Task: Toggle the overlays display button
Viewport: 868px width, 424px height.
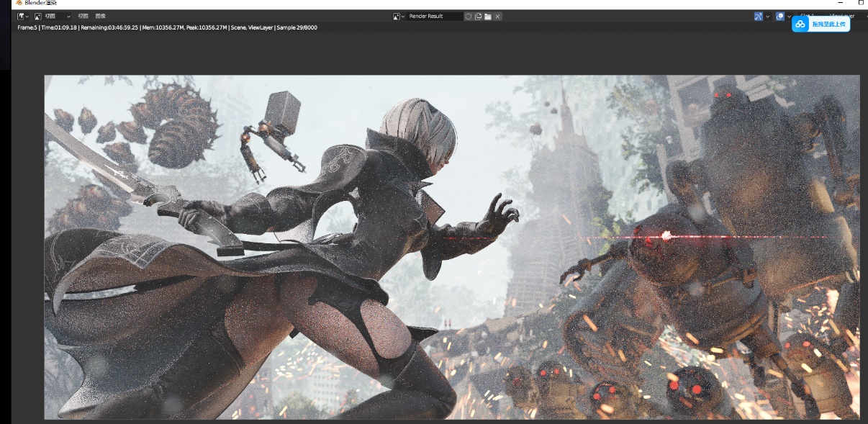Action: [x=780, y=16]
